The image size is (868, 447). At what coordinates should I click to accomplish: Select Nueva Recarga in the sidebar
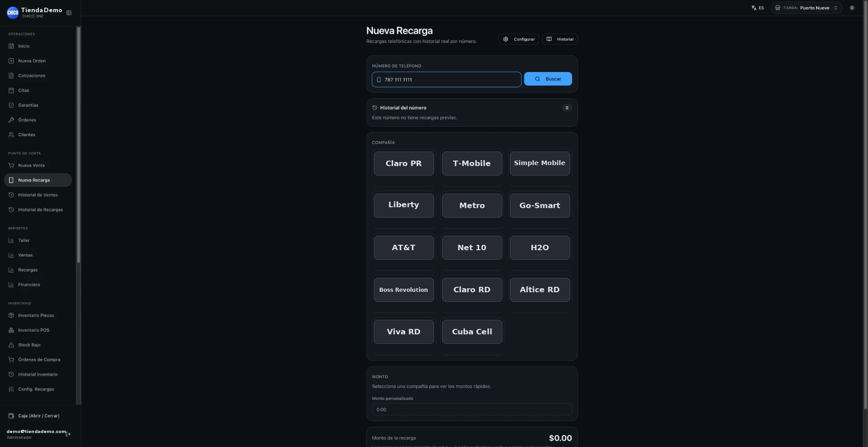[38, 180]
